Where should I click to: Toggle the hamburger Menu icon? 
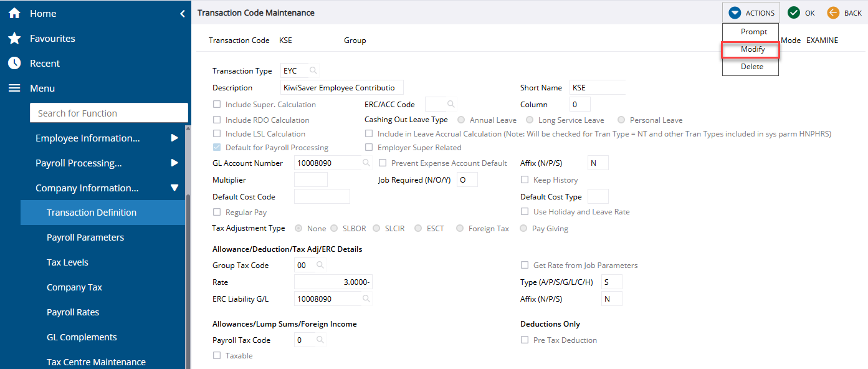click(x=14, y=89)
